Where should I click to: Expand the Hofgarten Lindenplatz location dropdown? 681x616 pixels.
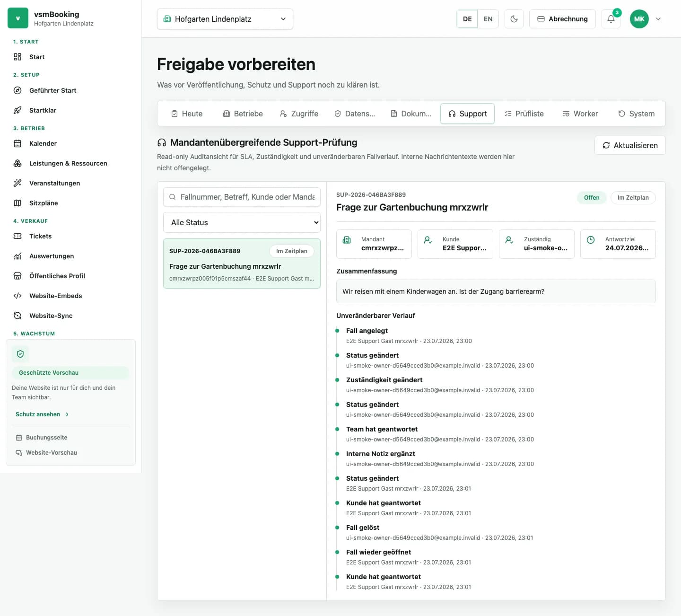coord(225,19)
